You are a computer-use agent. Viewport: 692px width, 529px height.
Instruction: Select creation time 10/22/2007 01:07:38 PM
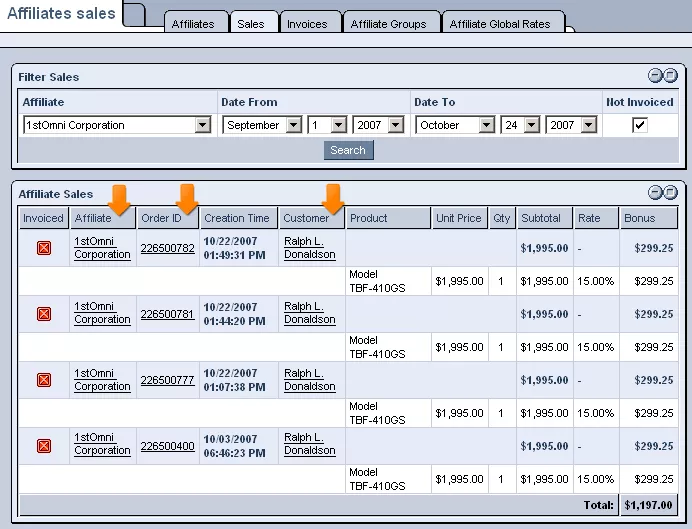[x=234, y=380]
